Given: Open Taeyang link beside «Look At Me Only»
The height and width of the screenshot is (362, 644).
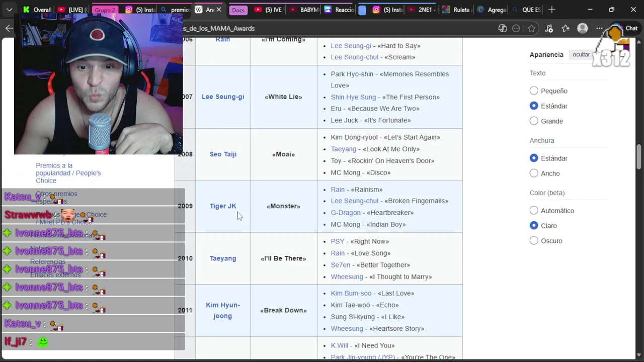Looking at the screenshot, I should [x=344, y=149].
